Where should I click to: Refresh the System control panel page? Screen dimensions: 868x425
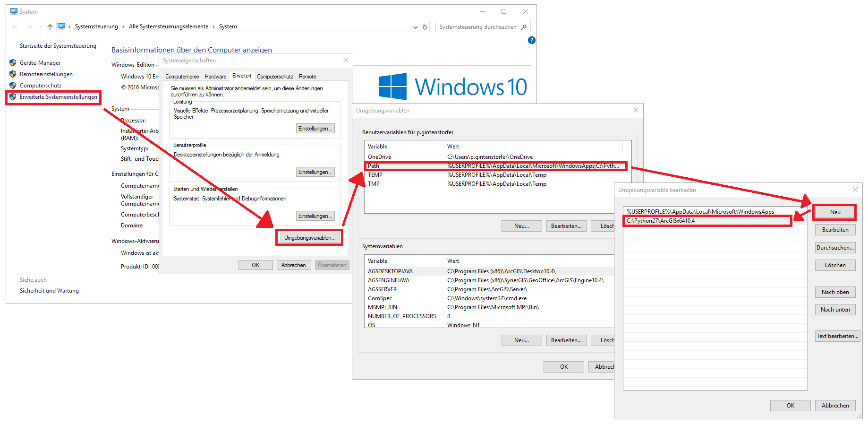[425, 27]
